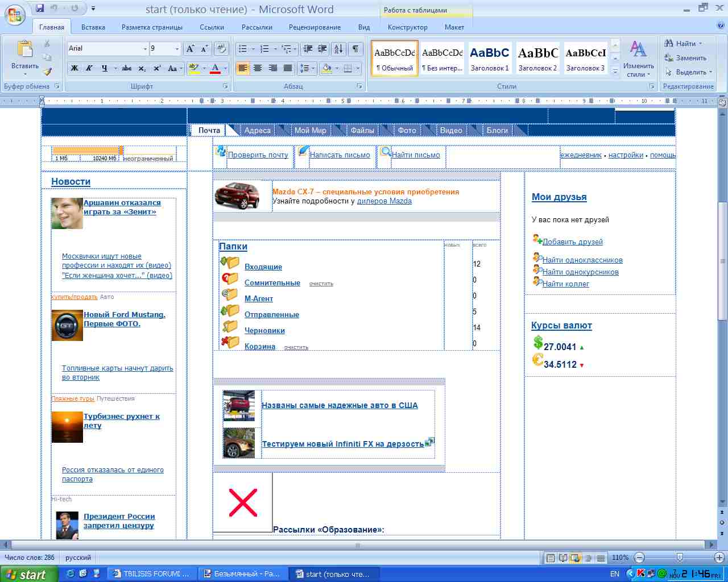Open Выделить selection dropdown

pos(689,72)
